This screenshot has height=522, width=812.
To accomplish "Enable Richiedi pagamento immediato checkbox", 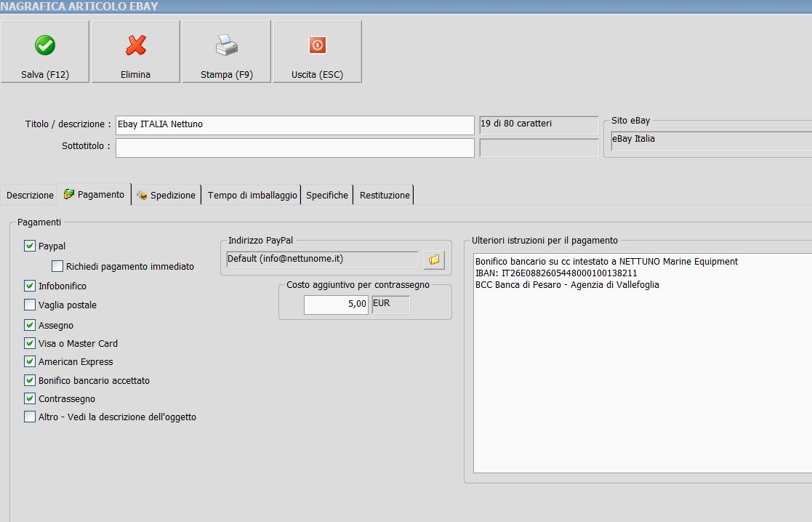I will [57, 266].
